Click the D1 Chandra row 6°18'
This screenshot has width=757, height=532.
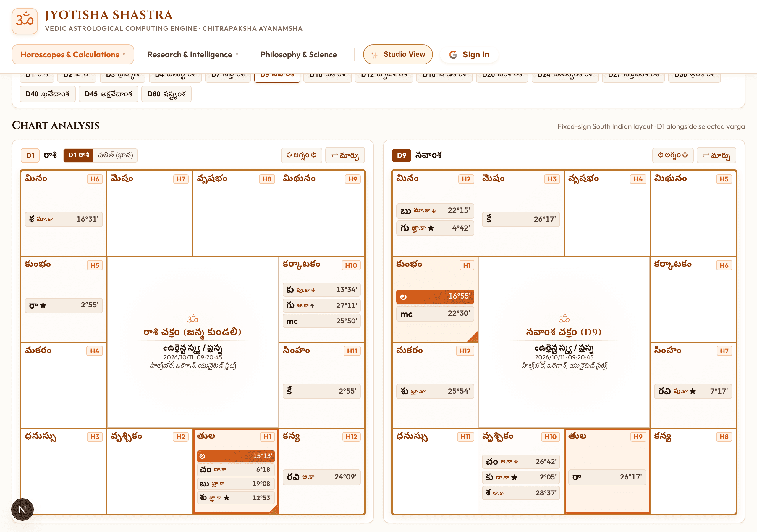pos(236,470)
